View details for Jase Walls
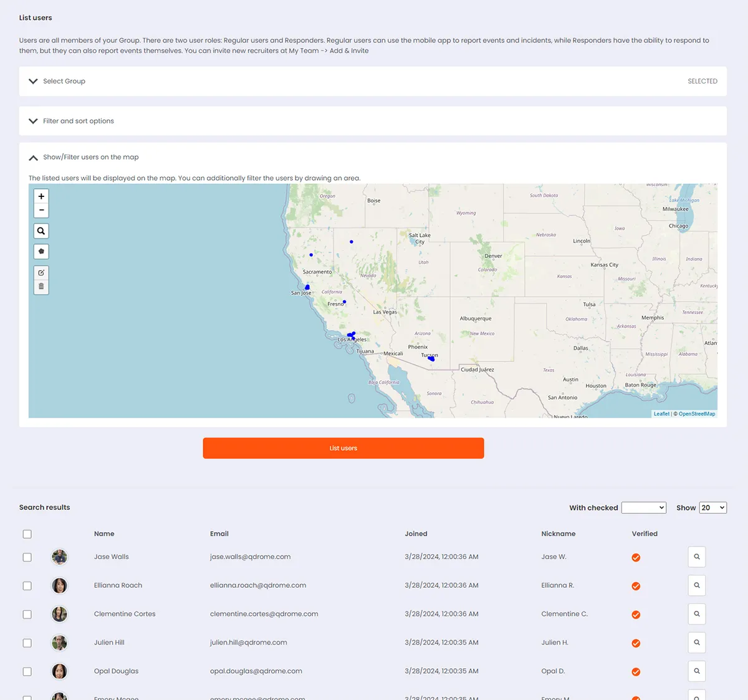The image size is (748, 700). (696, 557)
